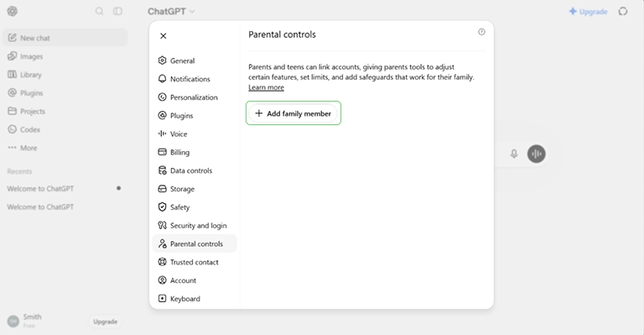Click the Upgrade button beside the Smith profile
644x335 pixels.
(105, 322)
